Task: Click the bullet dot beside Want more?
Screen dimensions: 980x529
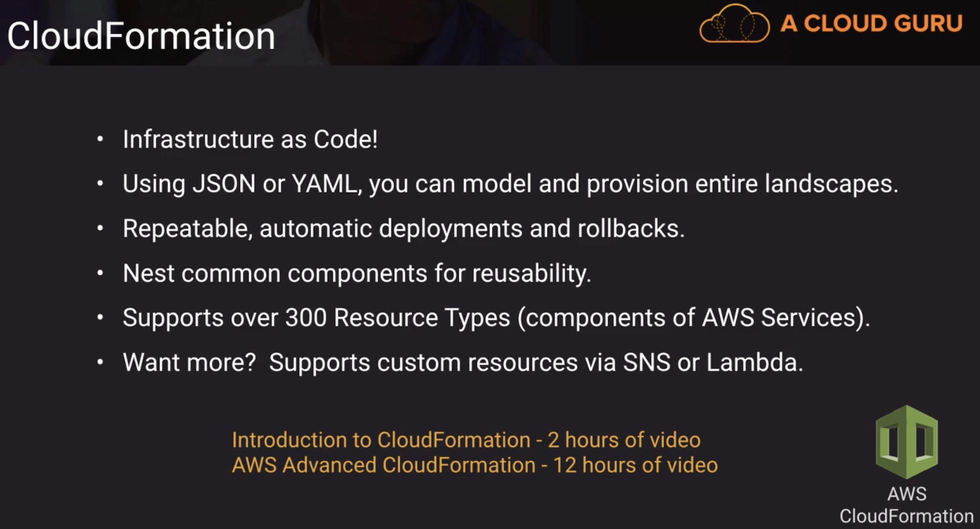Action: (x=100, y=362)
